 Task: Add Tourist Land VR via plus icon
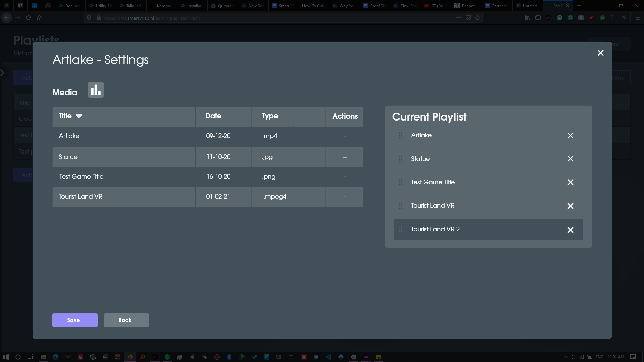click(345, 197)
